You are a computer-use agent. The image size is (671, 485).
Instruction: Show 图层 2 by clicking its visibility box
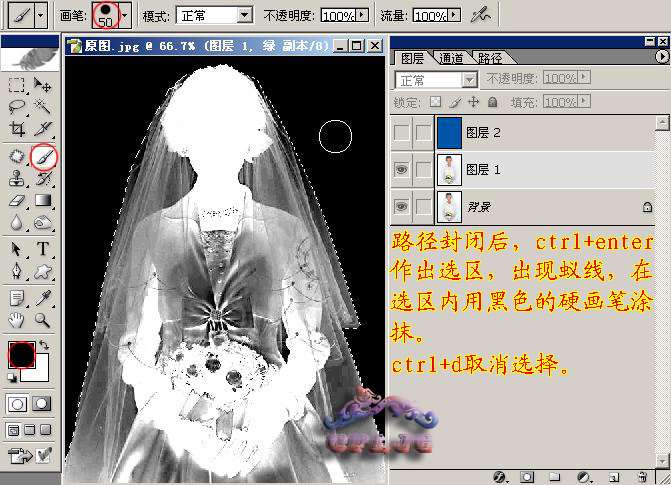pyautogui.click(x=402, y=132)
